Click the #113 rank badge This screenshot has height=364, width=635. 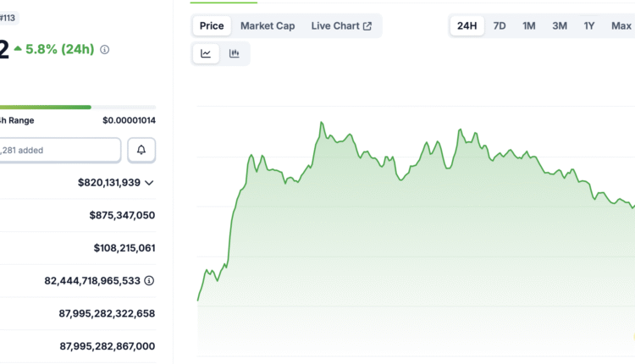tap(10, 18)
